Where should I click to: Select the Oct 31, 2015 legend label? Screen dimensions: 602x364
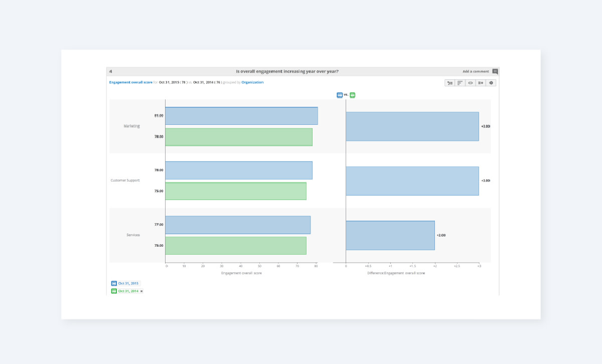pyautogui.click(x=128, y=283)
